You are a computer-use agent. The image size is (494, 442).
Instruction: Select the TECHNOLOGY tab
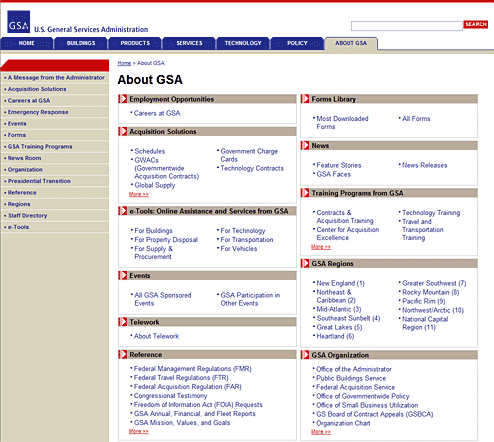coord(243,43)
